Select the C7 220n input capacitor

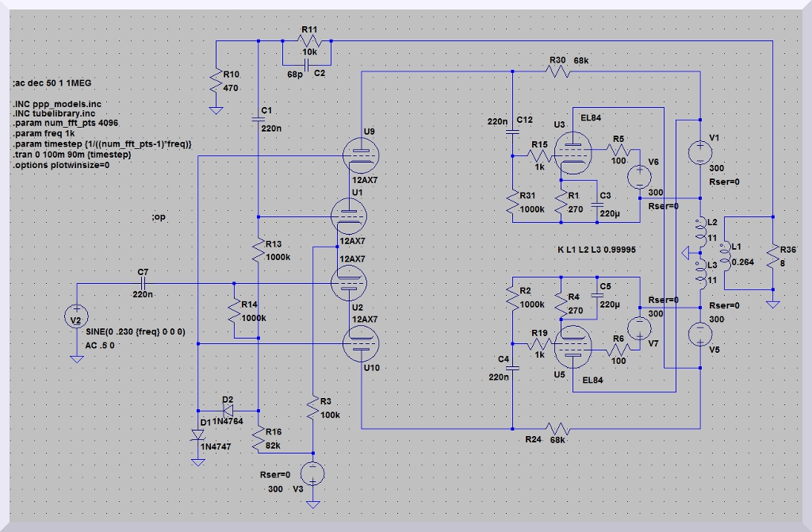tap(144, 283)
